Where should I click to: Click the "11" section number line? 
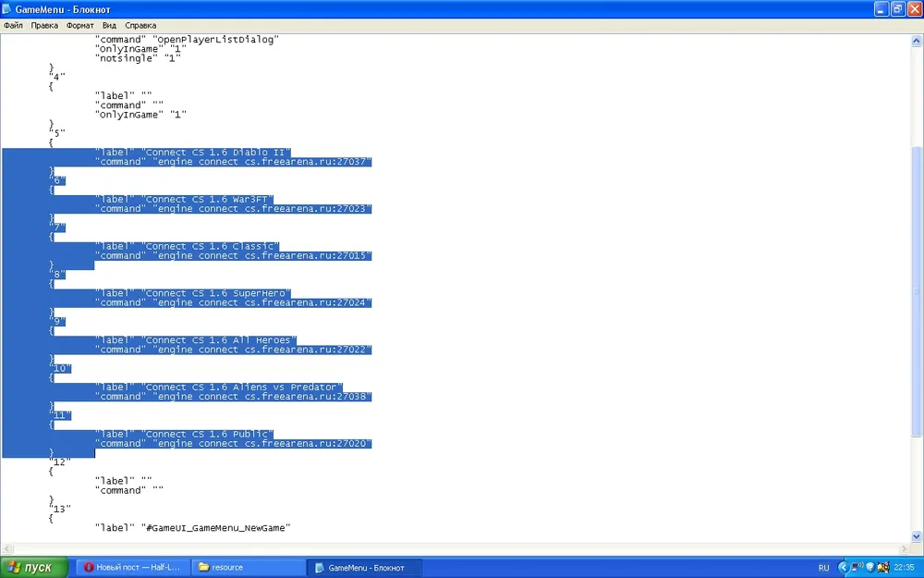[61, 416]
